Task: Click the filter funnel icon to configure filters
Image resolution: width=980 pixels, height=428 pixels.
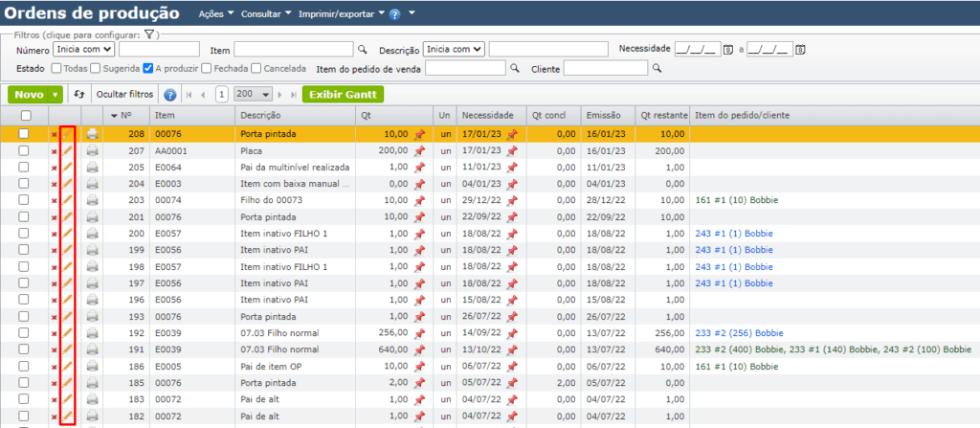Action: 150,34
